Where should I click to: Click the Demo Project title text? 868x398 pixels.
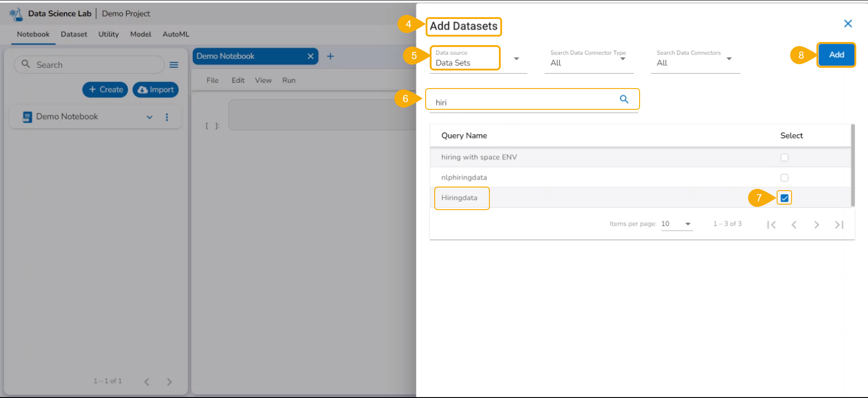tap(126, 14)
